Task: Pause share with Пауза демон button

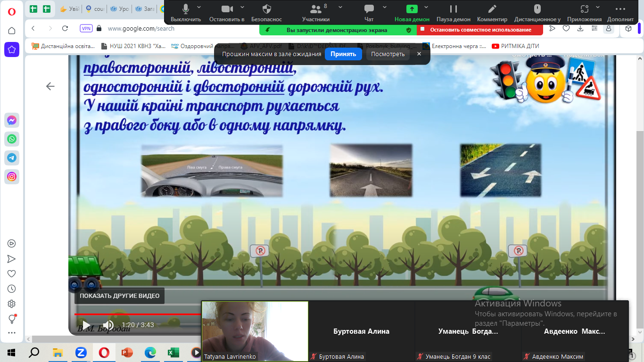Action: pyautogui.click(x=454, y=13)
